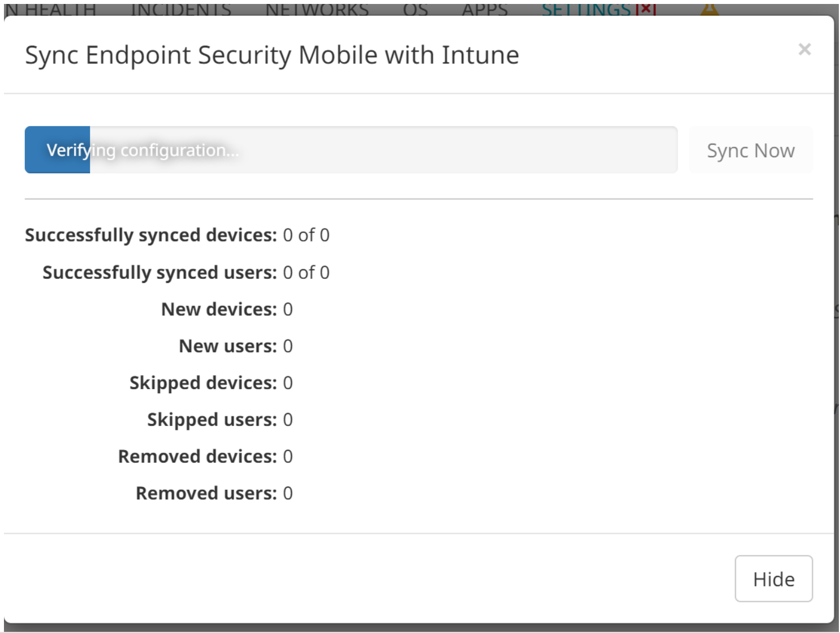The width and height of the screenshot is (840, 633).
Task: Click the New users value
Action: point(288,346)
